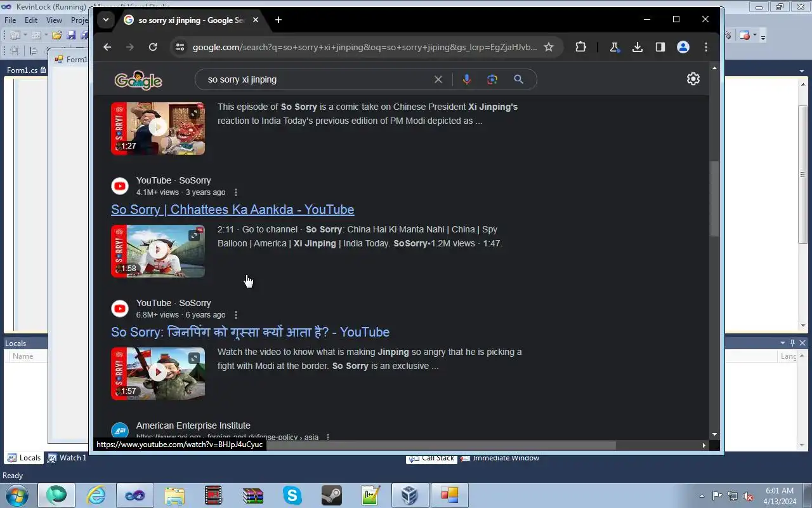Click the Chrome scrollbar down arrow
The height and width of the screenshot is (508, 812).
(715, 434)
